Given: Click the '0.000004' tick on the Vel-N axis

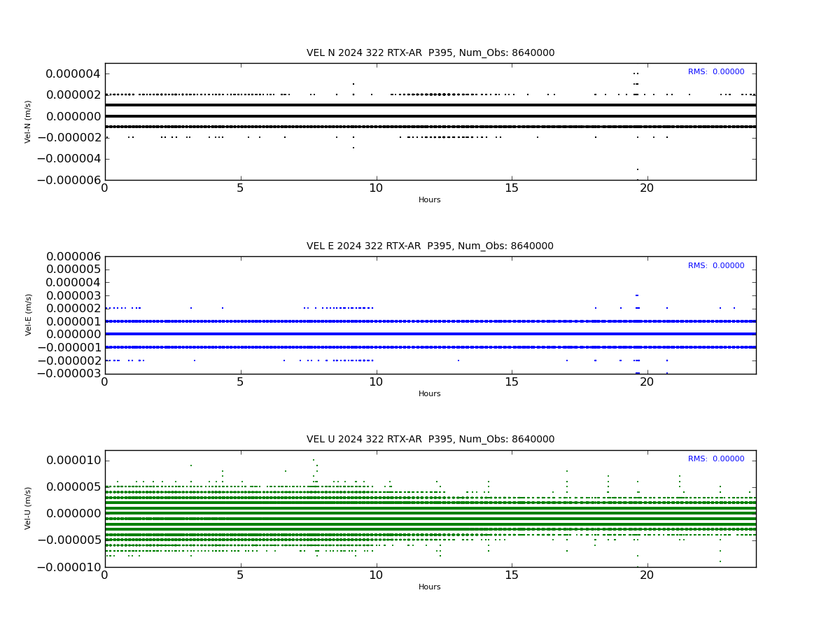Looking at the screenshot, I should (73, 74).
